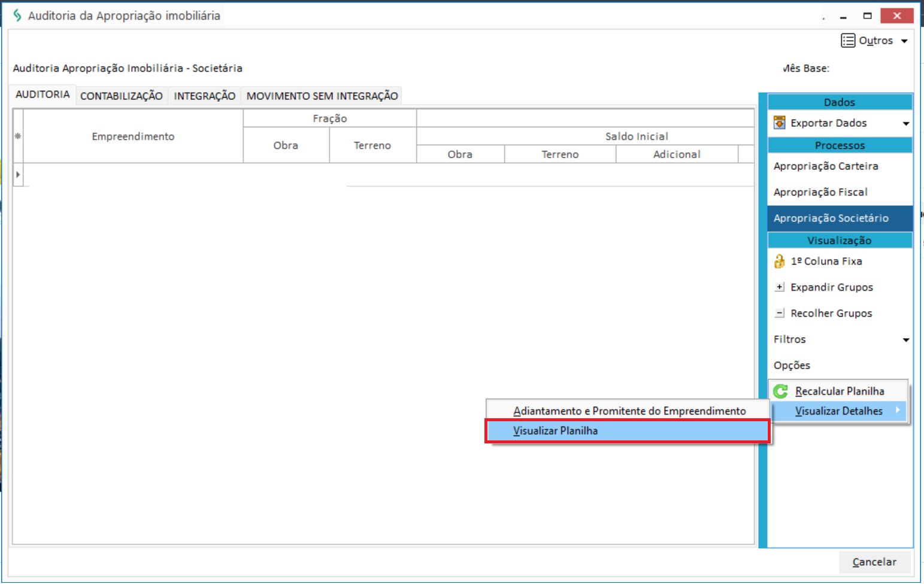Select the Apropriação Fiscal process

[820, 192]
